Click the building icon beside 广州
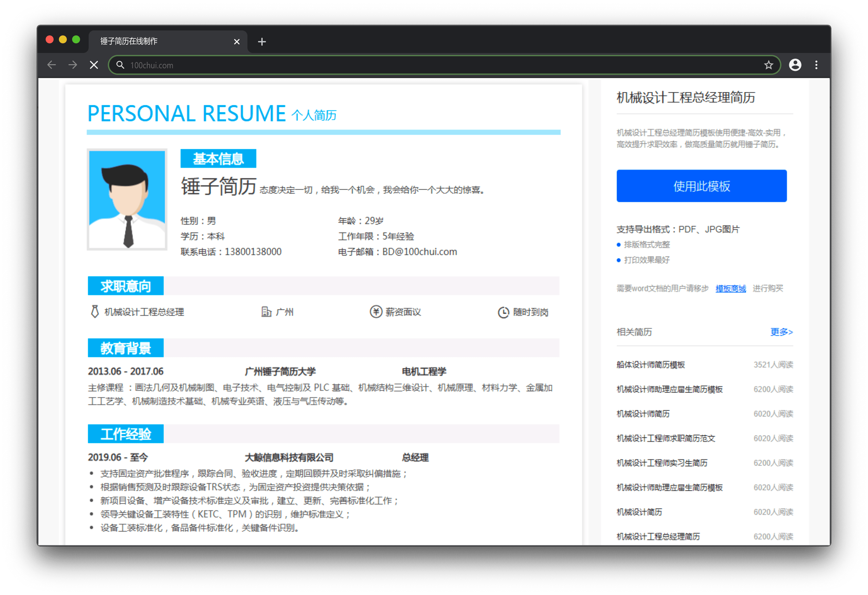The image size is (868, 595). [266, 312]
